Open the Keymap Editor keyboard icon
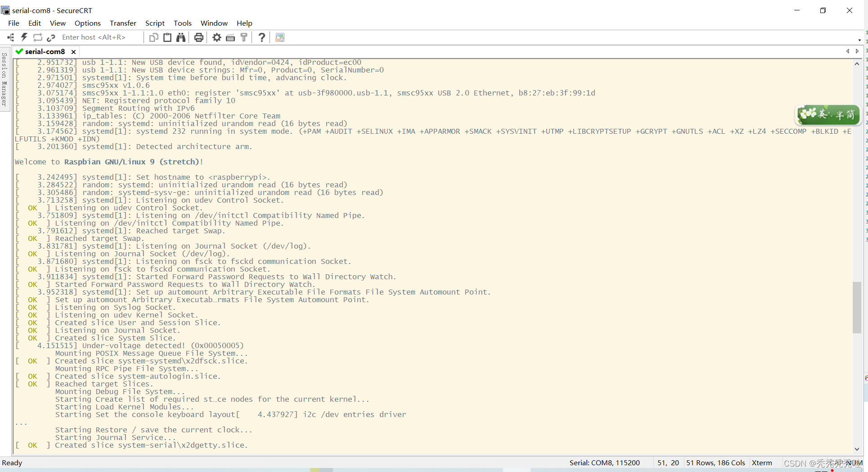This screenshot has width=868, height=472. tap(230, 37)
